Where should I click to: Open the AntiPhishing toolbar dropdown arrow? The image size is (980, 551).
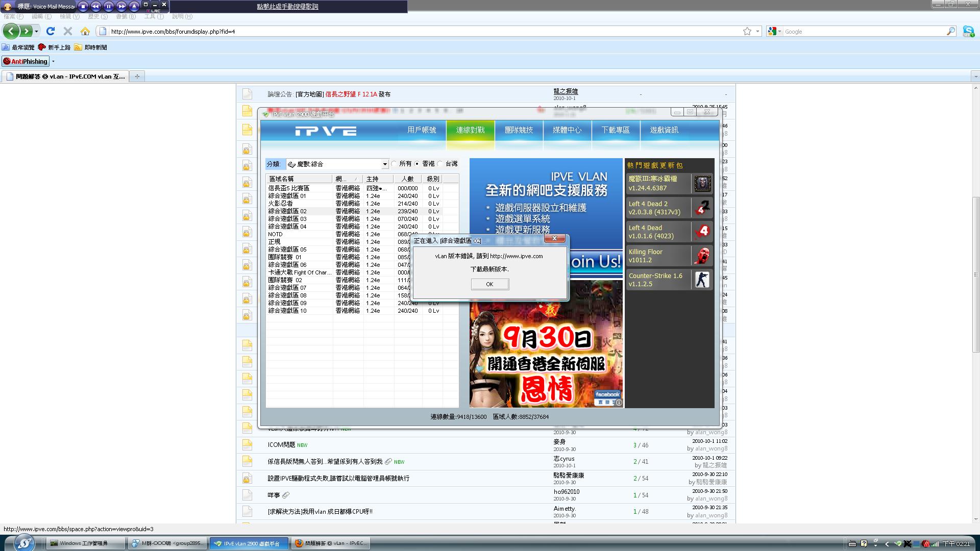[x=53, y=61]
